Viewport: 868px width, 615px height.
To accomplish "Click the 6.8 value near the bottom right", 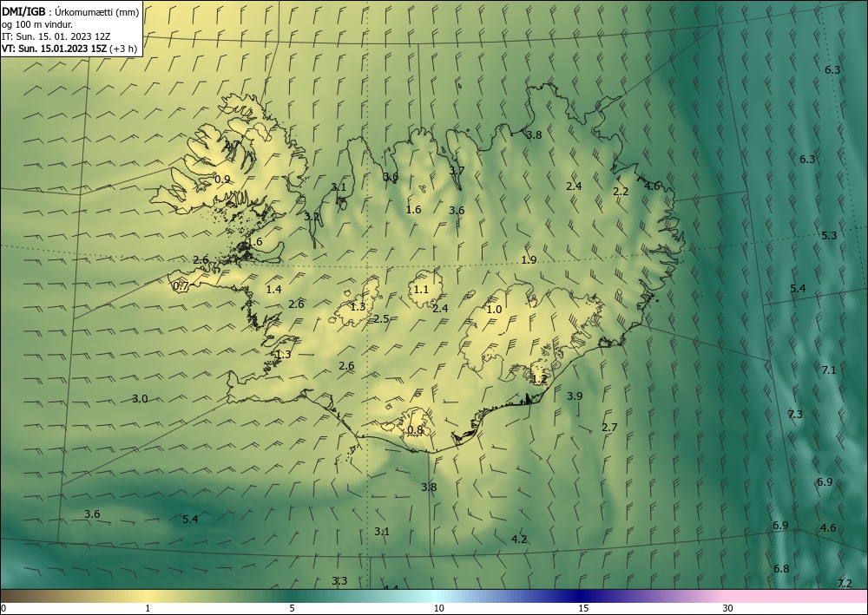I will 781,568.
